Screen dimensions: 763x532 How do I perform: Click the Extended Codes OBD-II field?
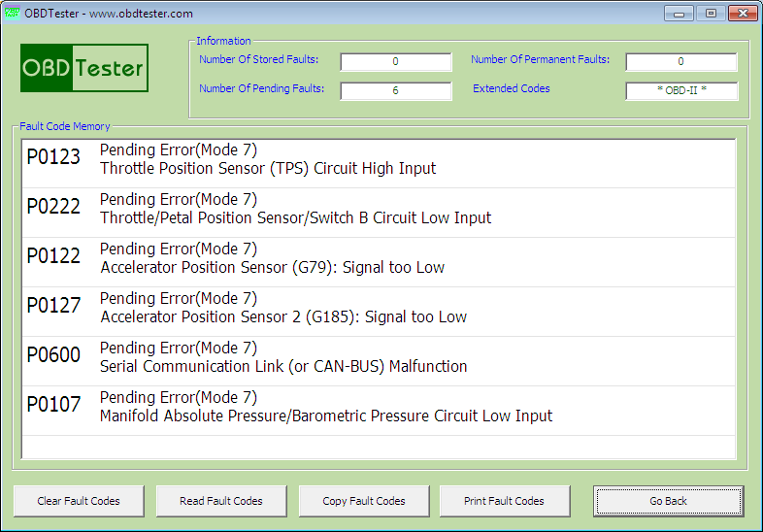click(x=680, y=91)
